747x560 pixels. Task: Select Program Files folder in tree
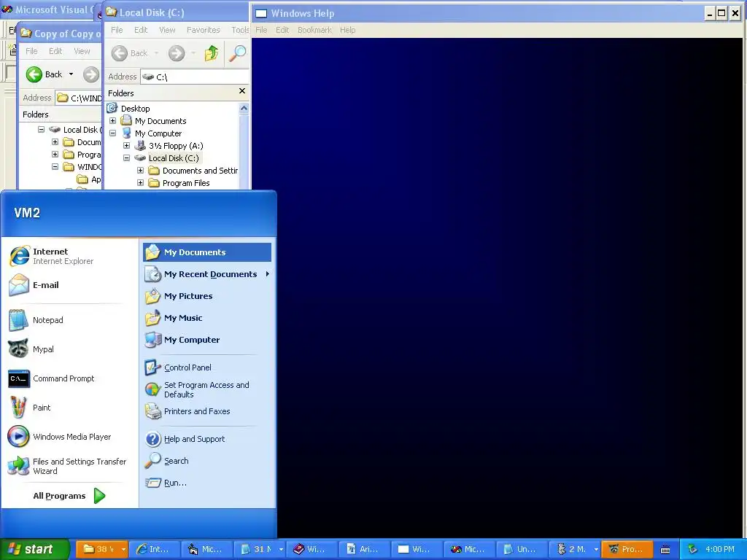(x=186, y=183)
